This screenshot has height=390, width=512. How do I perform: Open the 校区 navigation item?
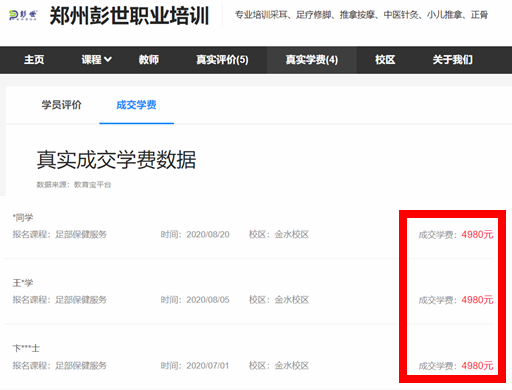(x=385, y=60)
